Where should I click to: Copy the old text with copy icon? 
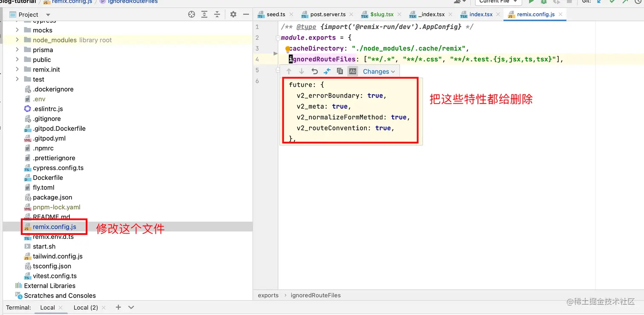(339, 71)
